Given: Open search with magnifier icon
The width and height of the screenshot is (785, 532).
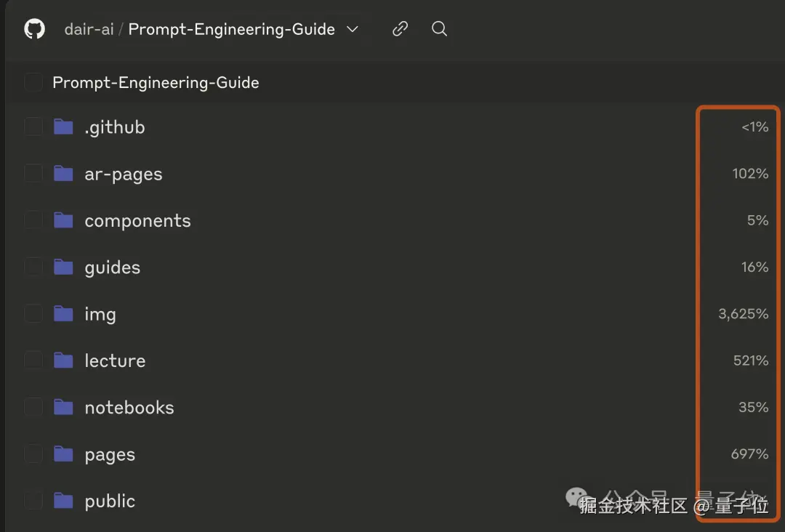Looking at the screenshot, I should pos(439,29).
